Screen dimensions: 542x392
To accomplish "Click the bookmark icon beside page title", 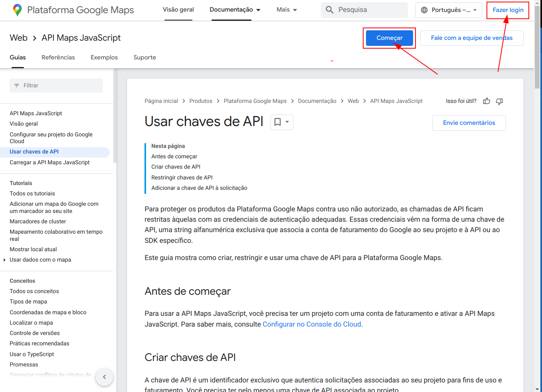I will (277, 122).
